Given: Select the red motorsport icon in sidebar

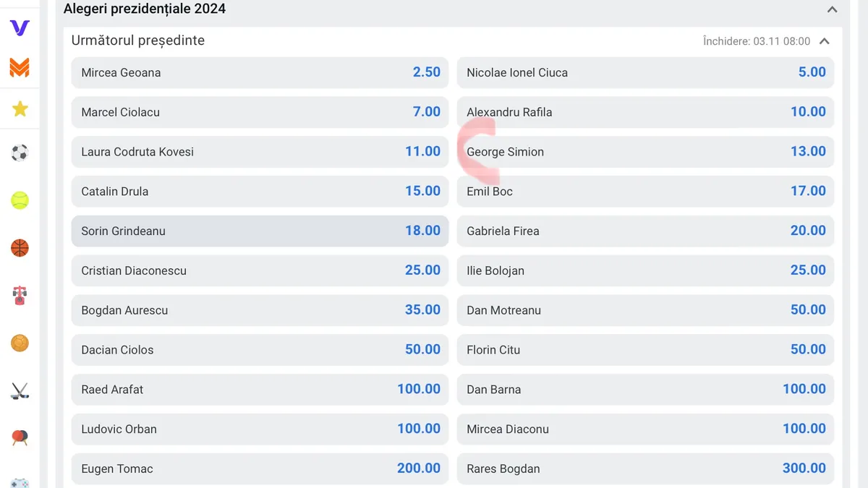Looking at the screenshot, I should coord(20,296).
